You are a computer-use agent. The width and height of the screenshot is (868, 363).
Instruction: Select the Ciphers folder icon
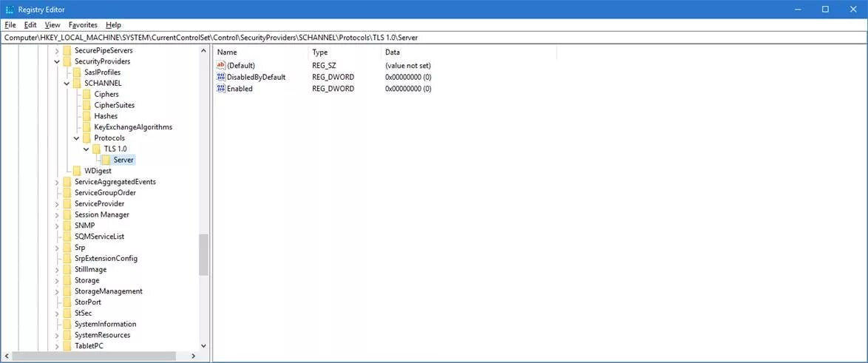pos(87,94)
